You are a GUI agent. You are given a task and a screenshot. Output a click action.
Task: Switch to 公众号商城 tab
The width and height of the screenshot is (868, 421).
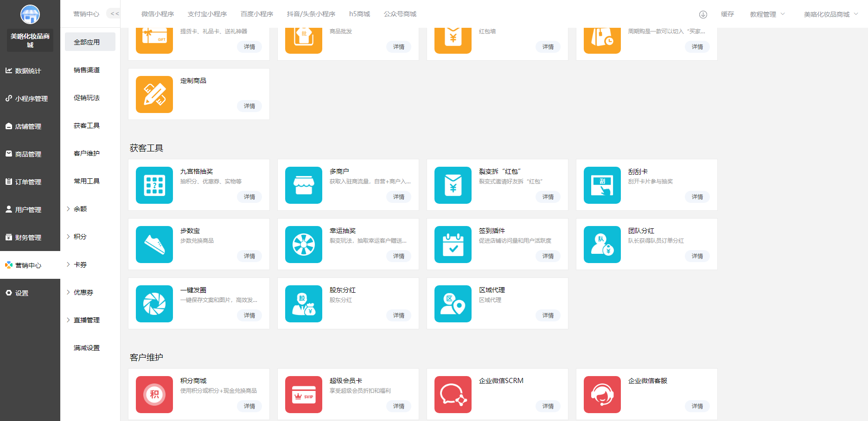pos(400,14)
